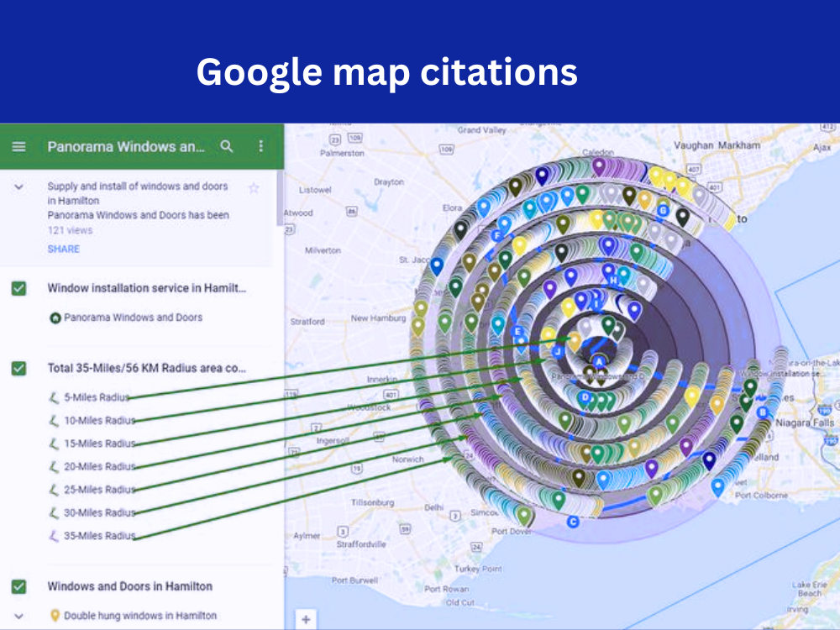Click the Niagara Falls map label
This screenshot has width=840, height=630.
(x=805, y=423)
